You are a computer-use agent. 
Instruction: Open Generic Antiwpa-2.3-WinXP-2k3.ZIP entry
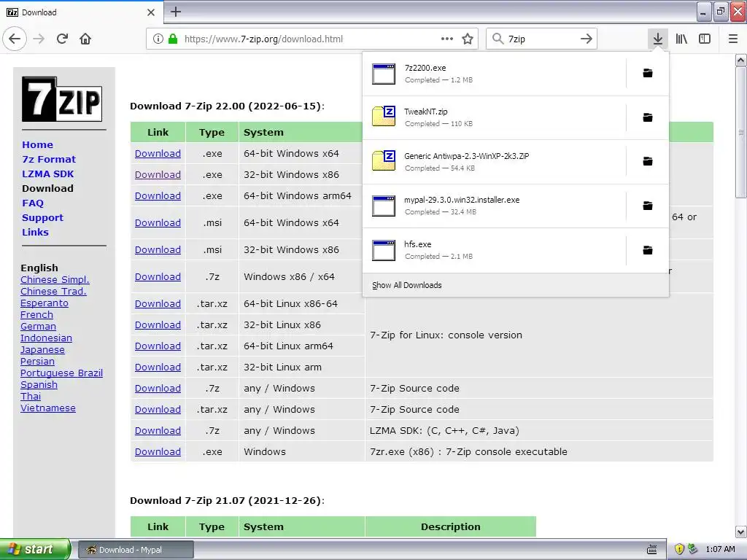click(494, 161)
